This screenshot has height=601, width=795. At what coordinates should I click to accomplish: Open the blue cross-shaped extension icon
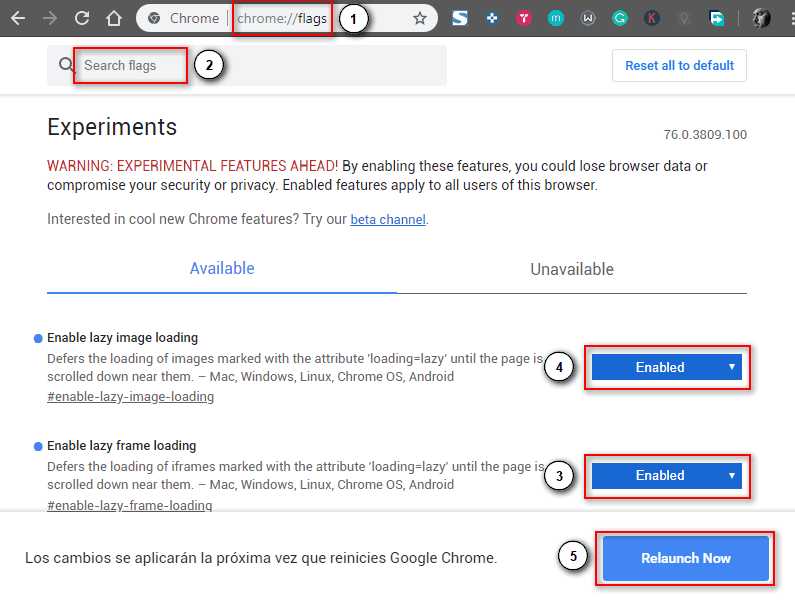pyautogui.click(x=492, y=19)
